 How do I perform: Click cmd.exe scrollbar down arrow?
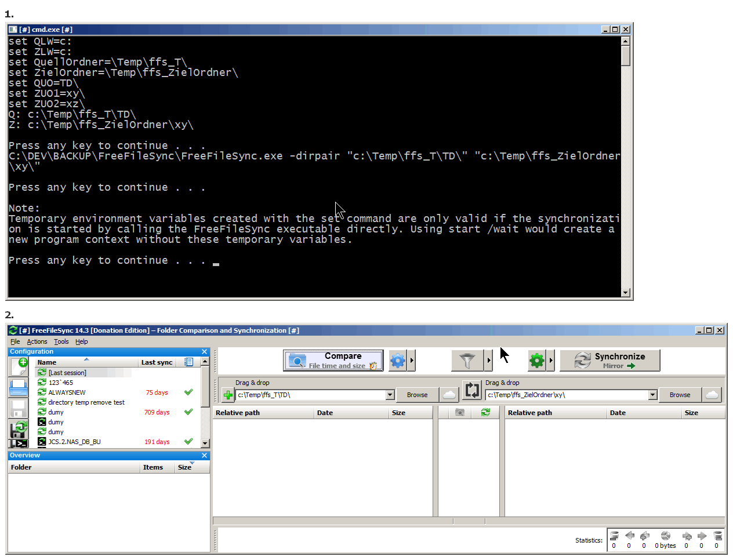point(625,293)
